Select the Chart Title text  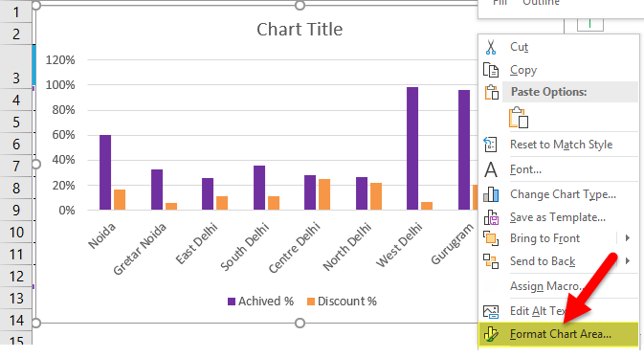[300, 29]
